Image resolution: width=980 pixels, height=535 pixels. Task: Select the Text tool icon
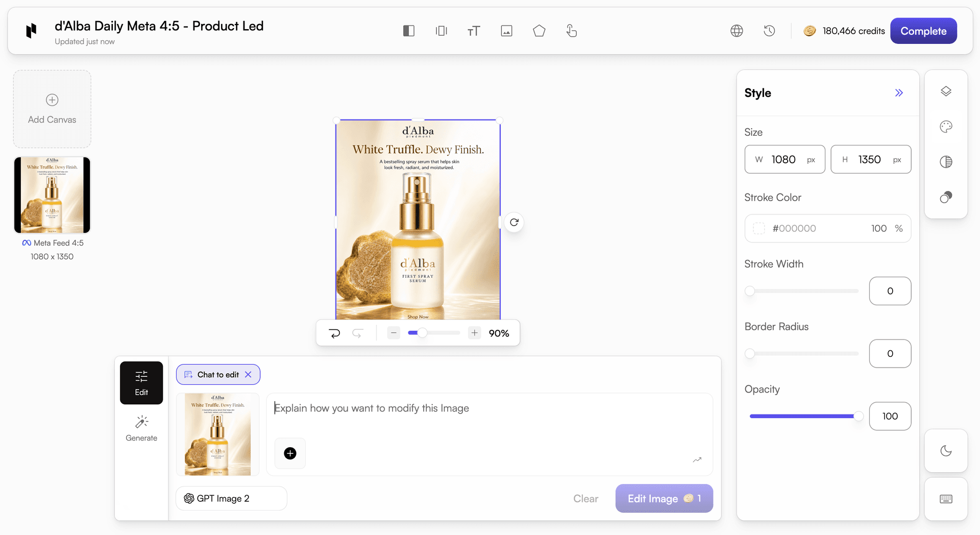coord(474,31)
